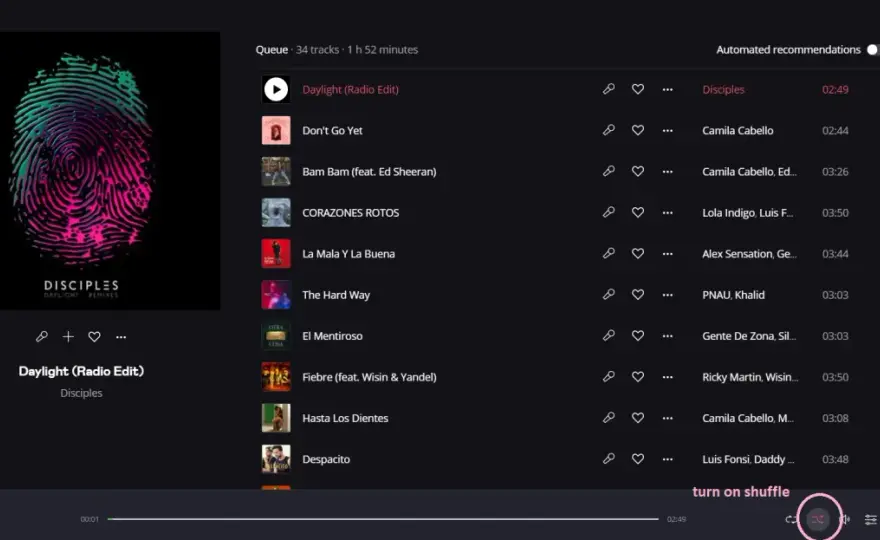Open more options for Don't Go Yet
This screenshot has width=880, height=540.
point(667,131)
